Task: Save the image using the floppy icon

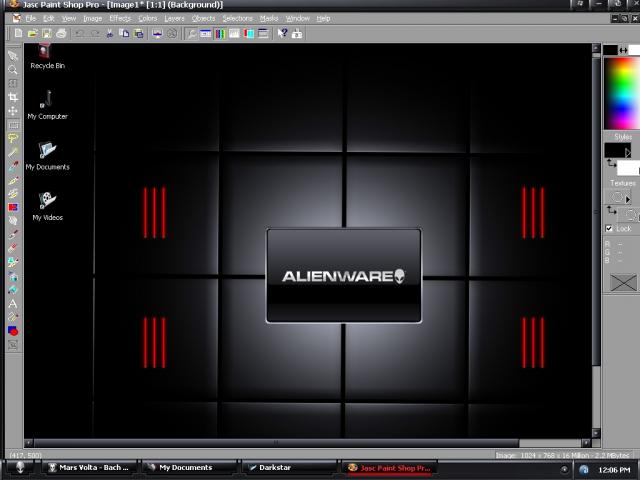Action: click(47, 33)
